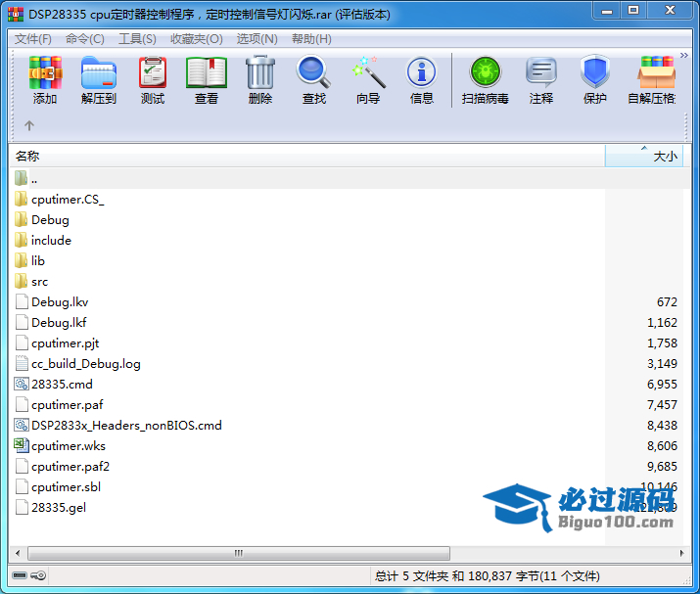700x594 pixels.
Task: Select the parent folder '..' row
Action: 350,179
